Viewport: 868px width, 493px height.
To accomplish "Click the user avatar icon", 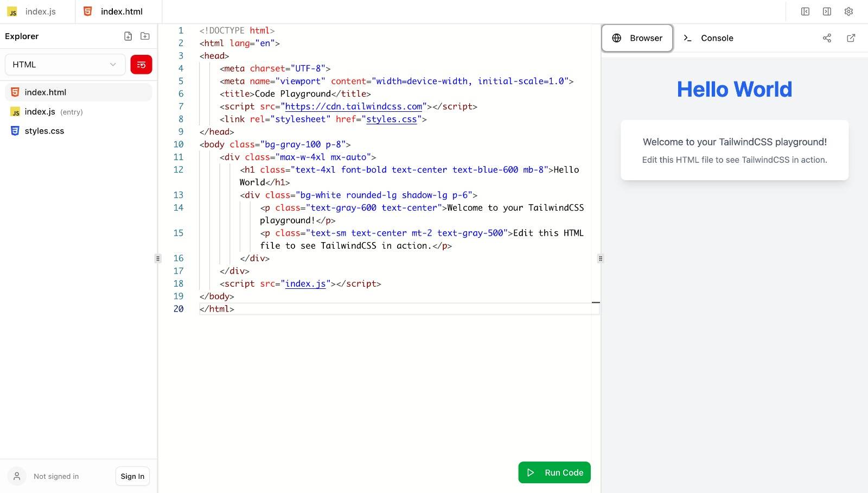I will (16, 476).
